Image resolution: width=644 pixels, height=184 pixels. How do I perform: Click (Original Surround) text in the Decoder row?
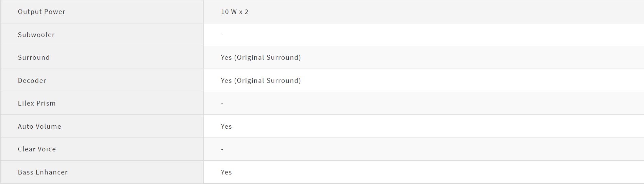click(x=268, y=80)
